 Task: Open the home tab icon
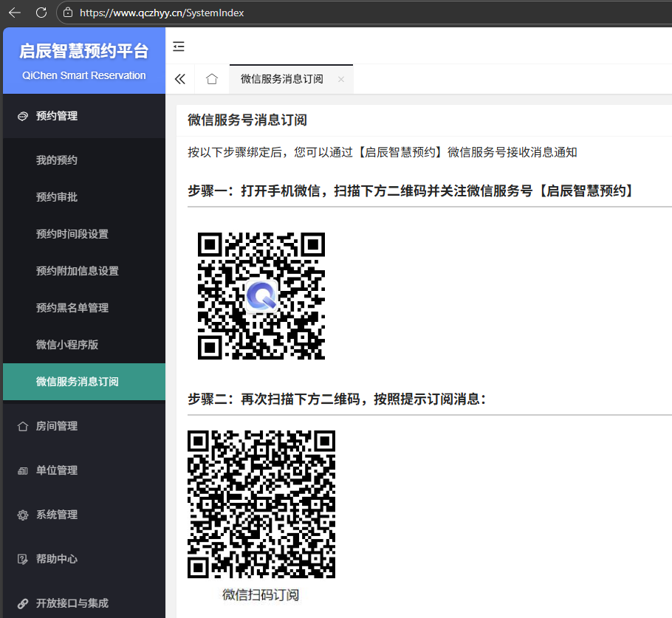212,80
